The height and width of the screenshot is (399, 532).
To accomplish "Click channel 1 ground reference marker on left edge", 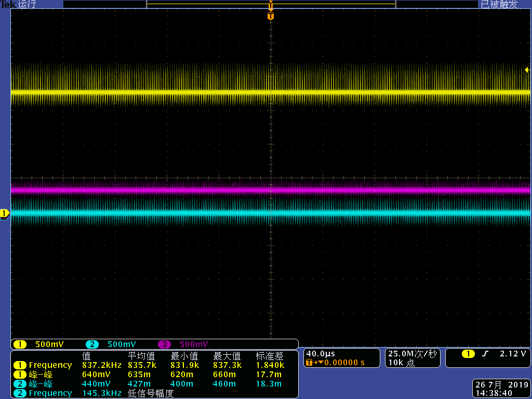I will click(5, 214).
